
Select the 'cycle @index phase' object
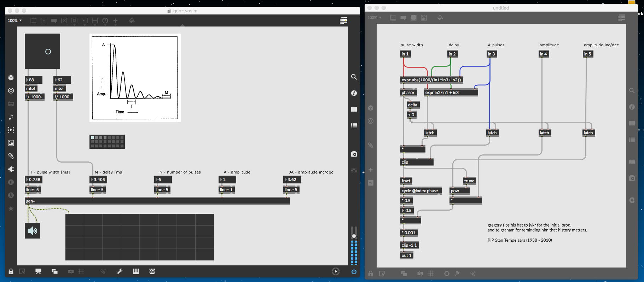click(x=421, y=191)
